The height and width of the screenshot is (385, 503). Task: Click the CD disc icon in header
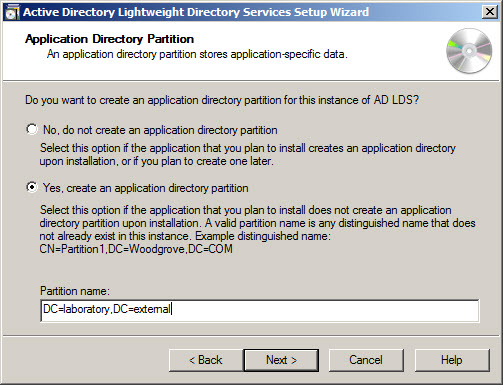[x=469, y=51]
